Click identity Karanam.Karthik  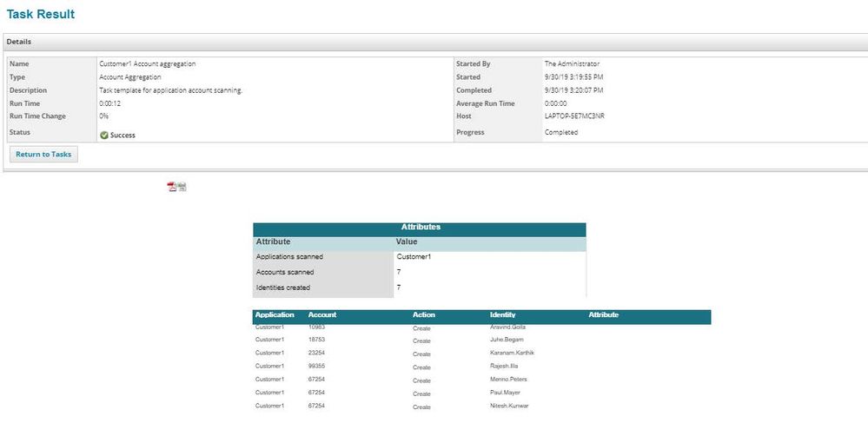point(512,353)
